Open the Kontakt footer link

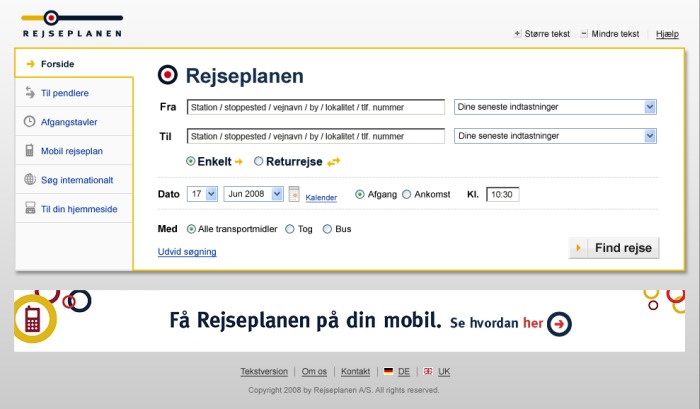coord(355,371)
